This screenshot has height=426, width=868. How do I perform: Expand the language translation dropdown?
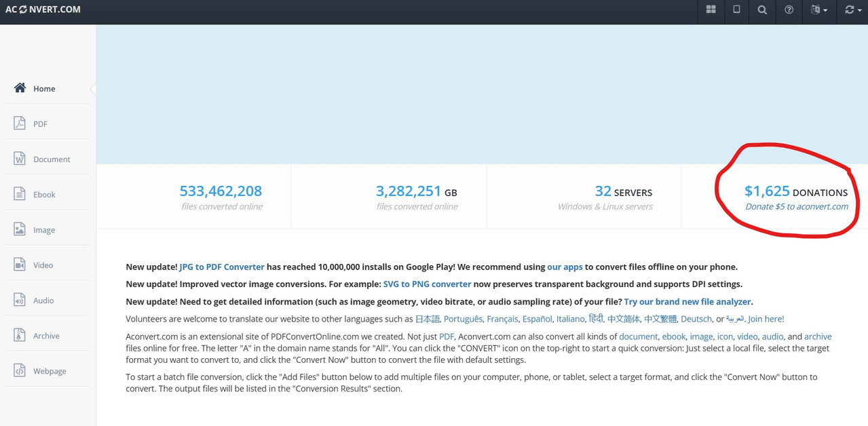click(818, 9)
